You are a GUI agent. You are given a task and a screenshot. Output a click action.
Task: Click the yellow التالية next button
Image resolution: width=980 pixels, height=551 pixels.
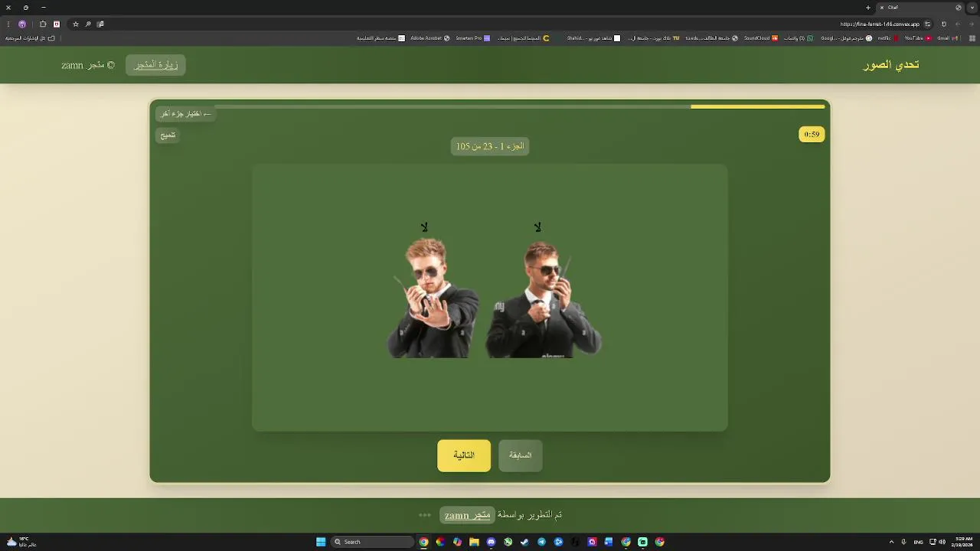coord(464,455)
